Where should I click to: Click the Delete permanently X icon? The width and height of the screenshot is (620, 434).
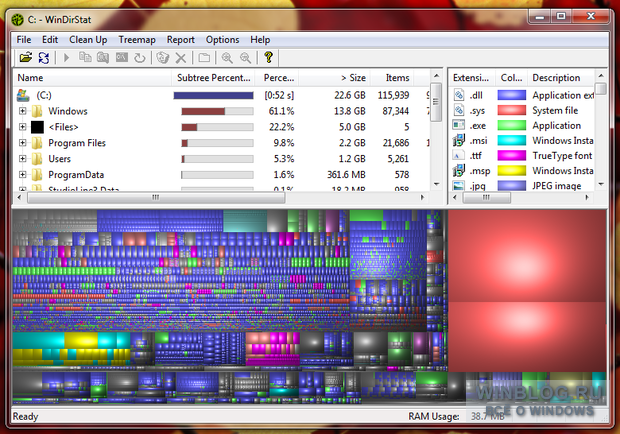pyautogui.click(x=181, y=58)
